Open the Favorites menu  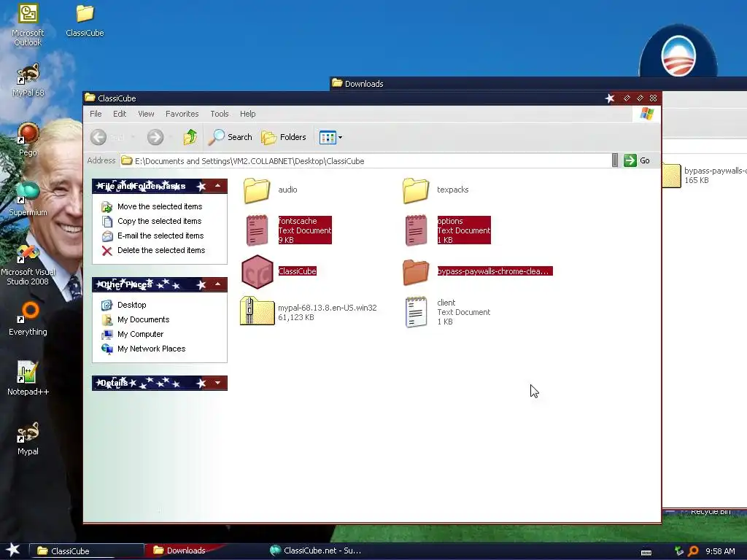coord(182,114)
